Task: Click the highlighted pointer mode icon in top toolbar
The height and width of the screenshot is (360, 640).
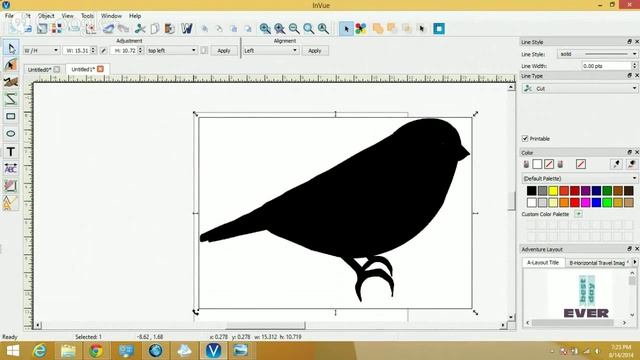Action: [x=347, y=29]
